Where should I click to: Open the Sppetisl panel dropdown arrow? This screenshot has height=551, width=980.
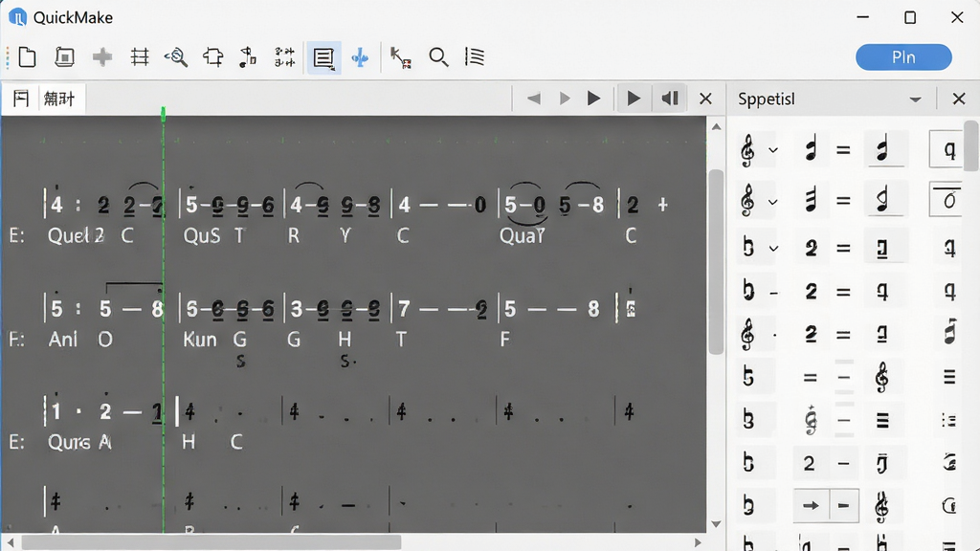[x=915, y=99]
